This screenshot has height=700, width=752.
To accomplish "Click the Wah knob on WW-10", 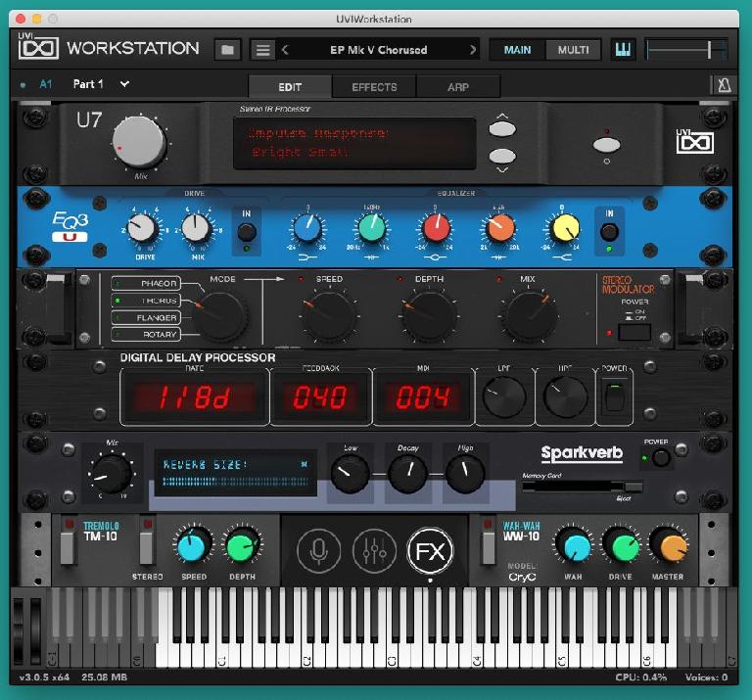I will click(575, 545).
